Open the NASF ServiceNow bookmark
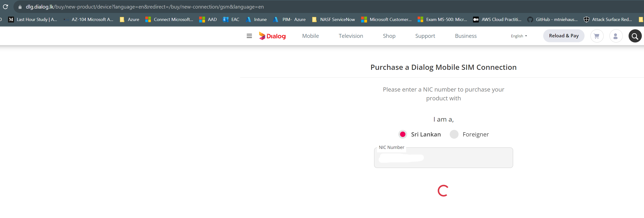The image size is (644, 218). coord(333,20)
